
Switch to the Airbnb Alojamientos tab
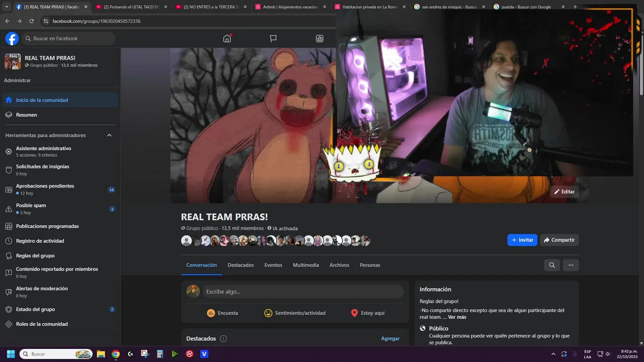tap(290, 7)
